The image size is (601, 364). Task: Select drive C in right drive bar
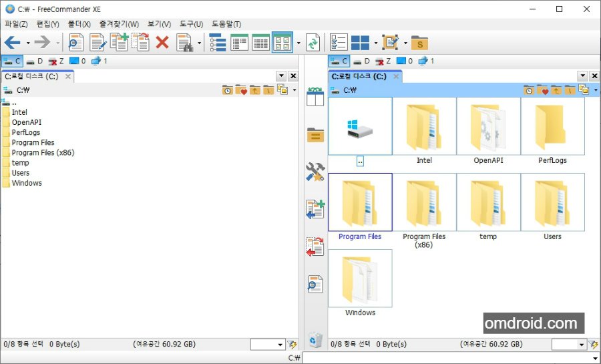(x=339, y=61)
